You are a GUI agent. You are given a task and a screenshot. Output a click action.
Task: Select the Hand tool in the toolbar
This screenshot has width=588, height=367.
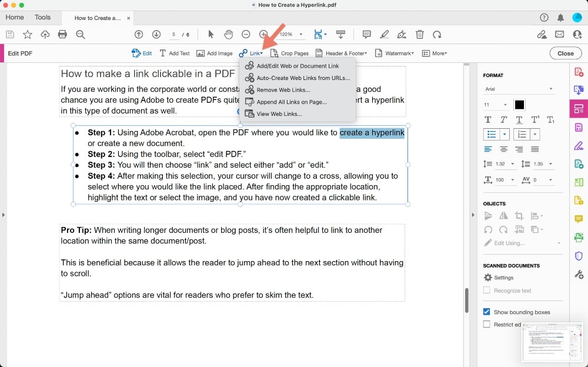click(228, 34)
